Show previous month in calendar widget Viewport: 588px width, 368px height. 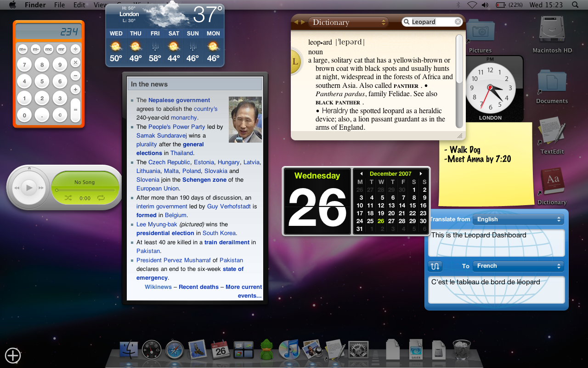(x=361, y=174)
